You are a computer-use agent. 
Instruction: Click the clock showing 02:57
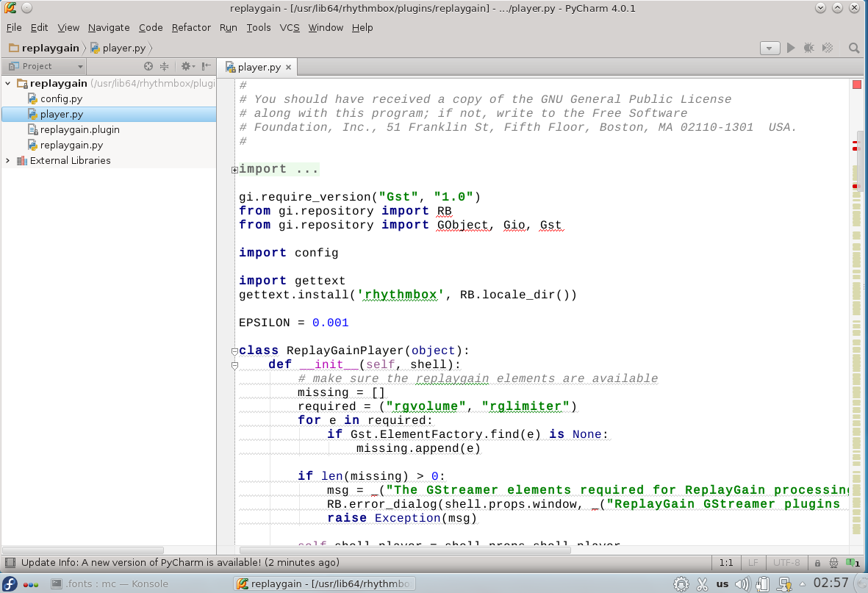click(x=831, y=583)
